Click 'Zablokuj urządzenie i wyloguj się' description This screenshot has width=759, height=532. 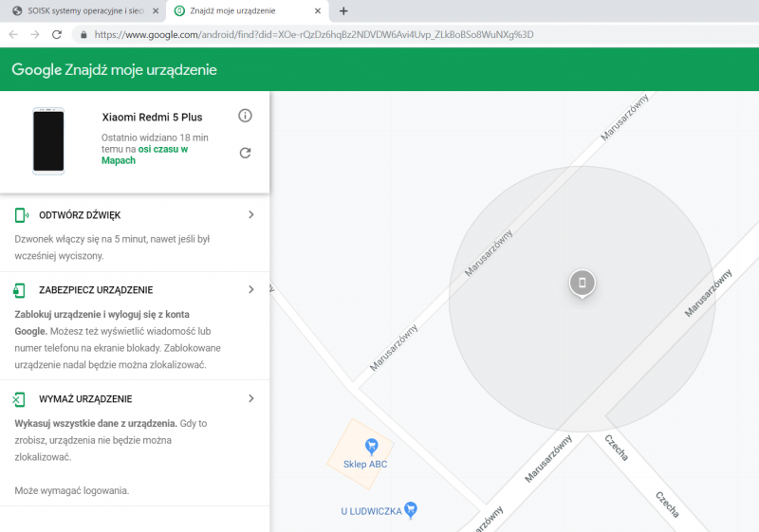tap(118, 339)
